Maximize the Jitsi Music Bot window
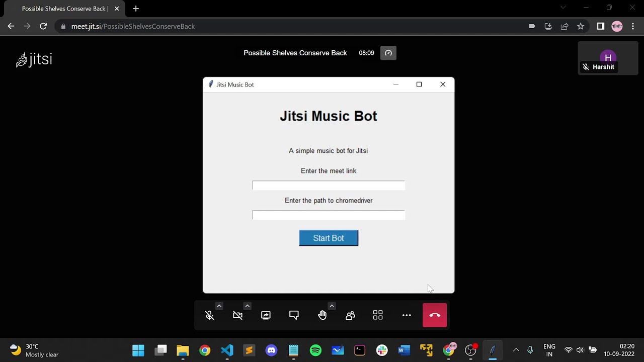This screenshot has width=644, height=362. click(419, 84)
